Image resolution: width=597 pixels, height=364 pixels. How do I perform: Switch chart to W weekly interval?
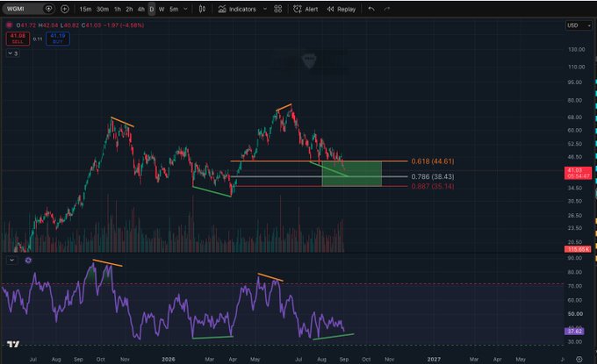(x=162, y=9)
